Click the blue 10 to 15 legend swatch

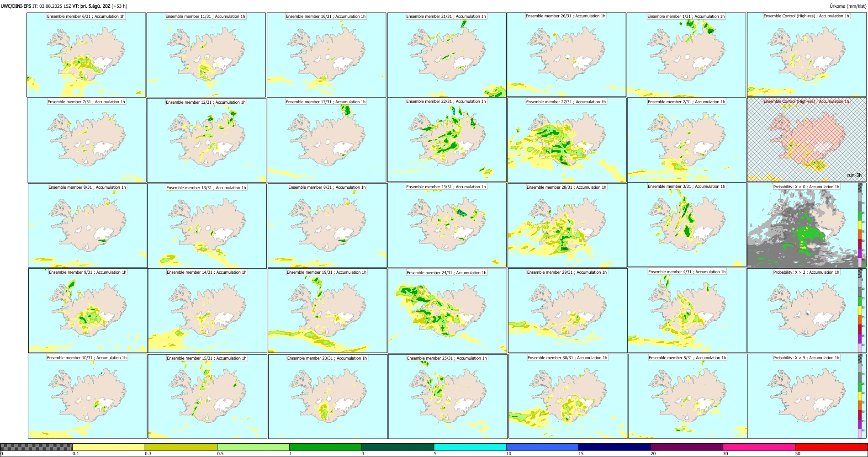click(x=542, y=447)
